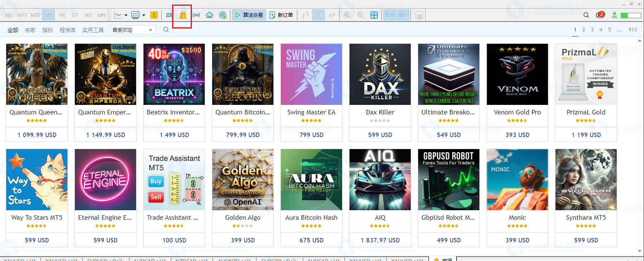Open the Quantum Queen product image
Image resolution: width=644 pixels, height=261 pixels.
(x=37, y=74)
